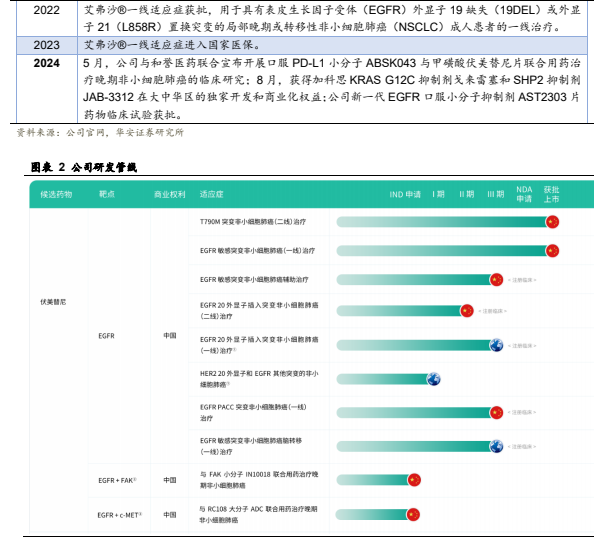
Task: Click globe icon on EGFR 20外显子一线 row
Action: pyautogui.click(x=497, y=345)
